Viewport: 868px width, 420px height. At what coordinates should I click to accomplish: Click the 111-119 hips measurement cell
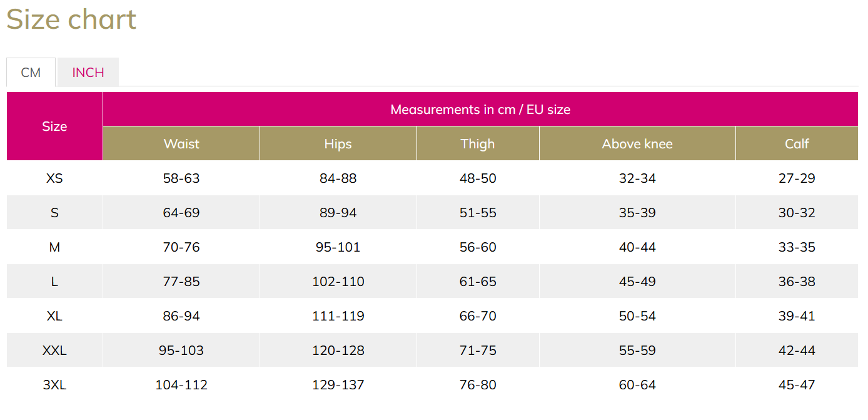[x=338, y=316]
